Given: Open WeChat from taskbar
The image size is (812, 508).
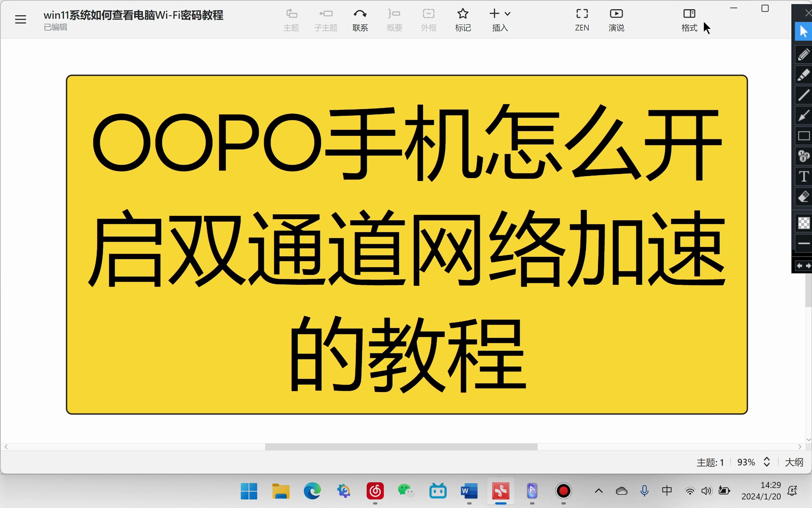Looking at the screenshot, I should tap(406, 491).
